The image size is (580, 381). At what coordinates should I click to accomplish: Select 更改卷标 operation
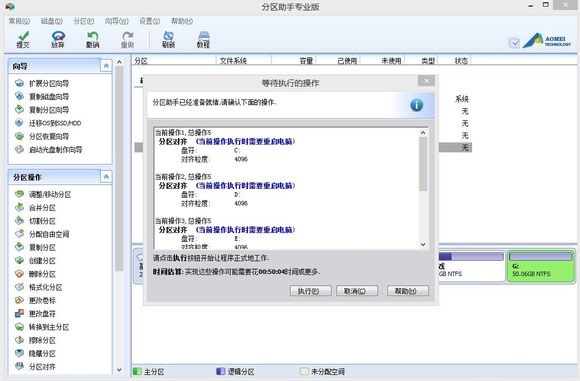tap(35, 300)
